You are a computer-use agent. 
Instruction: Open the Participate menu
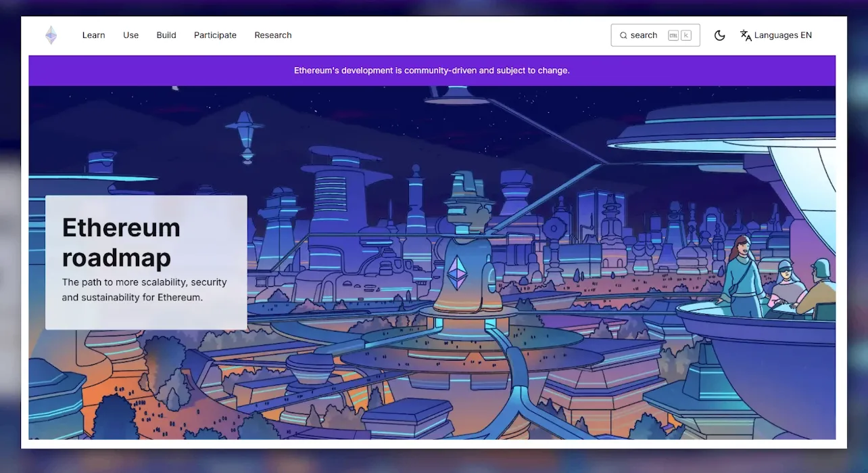[x=215, y=35]
